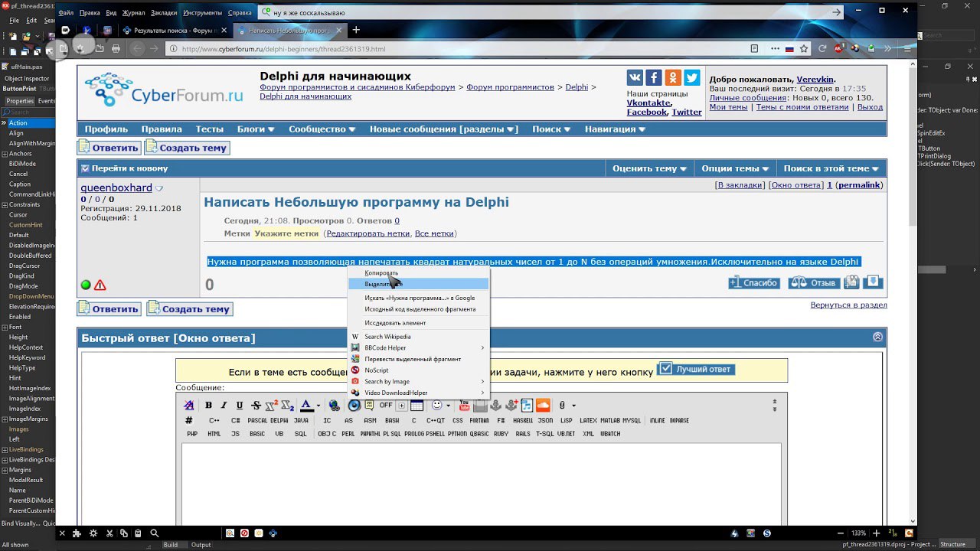
Task: Click the 'Отзыв' post button
Action: 814,282
